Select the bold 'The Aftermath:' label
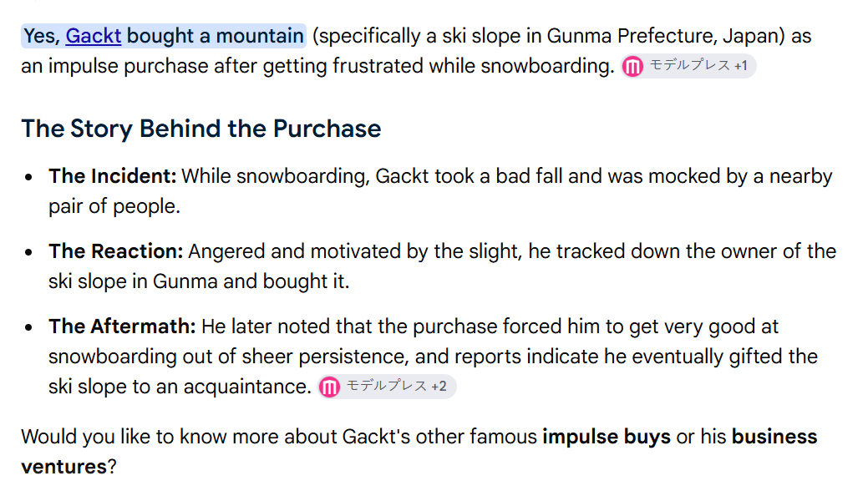The image size is (868, 496). 122,326
